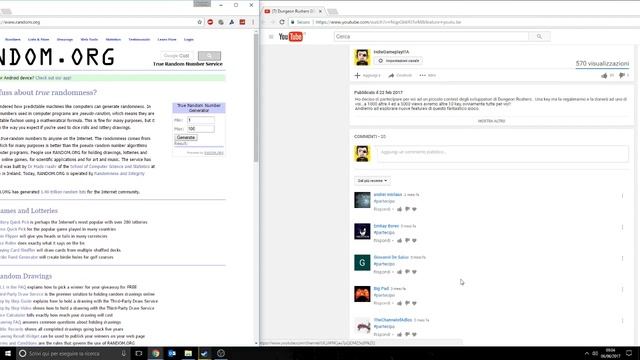Open the Windows notification center
The height and width of the screenshot is (360, 640).
[629, 353]
